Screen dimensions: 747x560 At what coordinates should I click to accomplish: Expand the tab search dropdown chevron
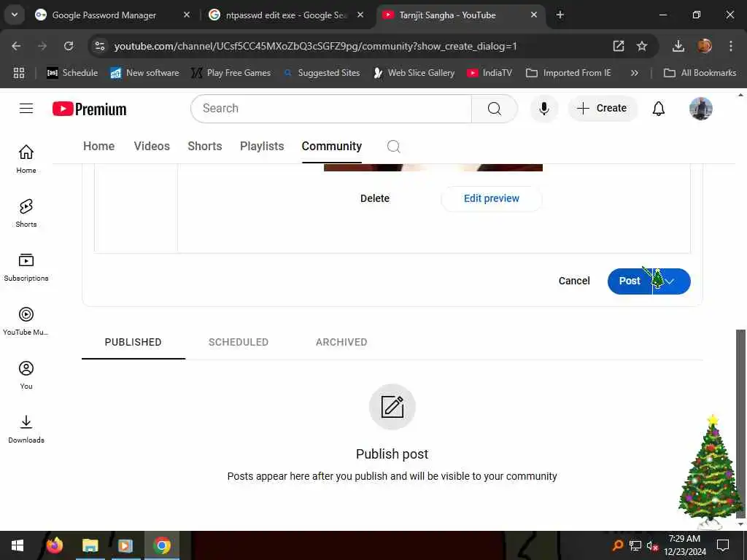pos(15,15)
